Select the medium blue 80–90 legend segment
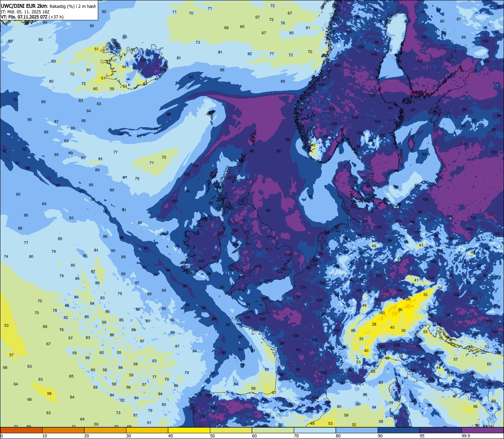This screenshot has width=504, height=439. click(x=357, y=430)
